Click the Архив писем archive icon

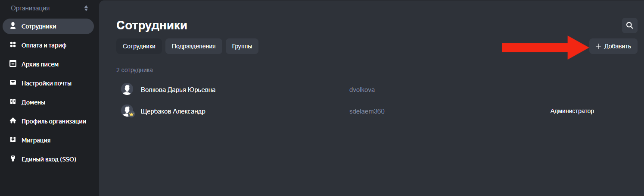click(13, 64)
